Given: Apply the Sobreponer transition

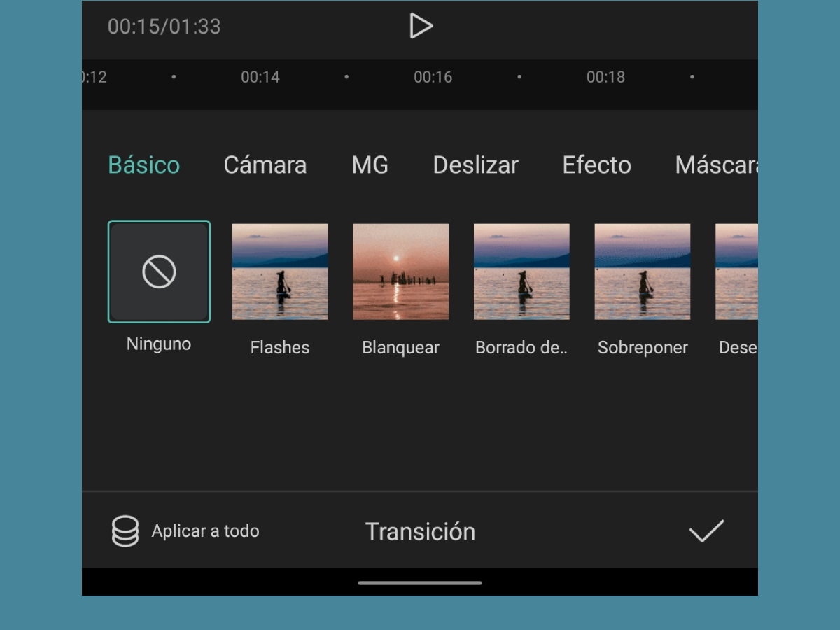Looking at the screenshot, I should [642, 271].
